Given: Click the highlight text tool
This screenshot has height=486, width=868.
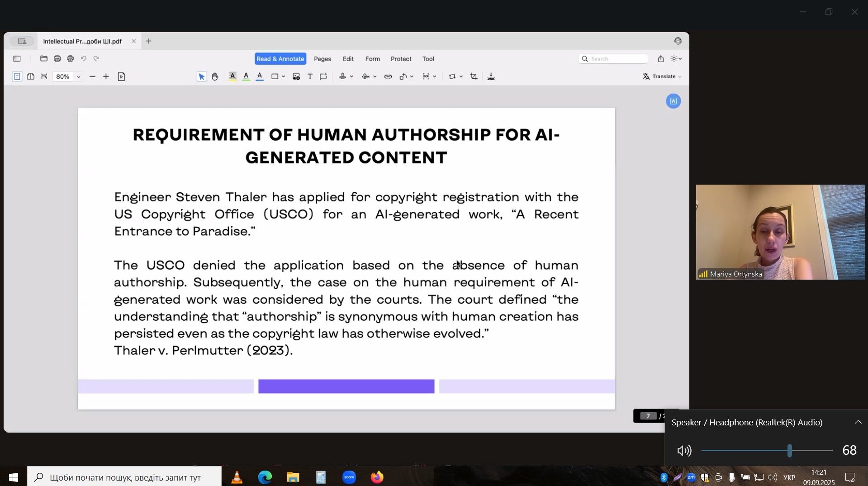Looking at the screenshot, I should coord(232,76).
